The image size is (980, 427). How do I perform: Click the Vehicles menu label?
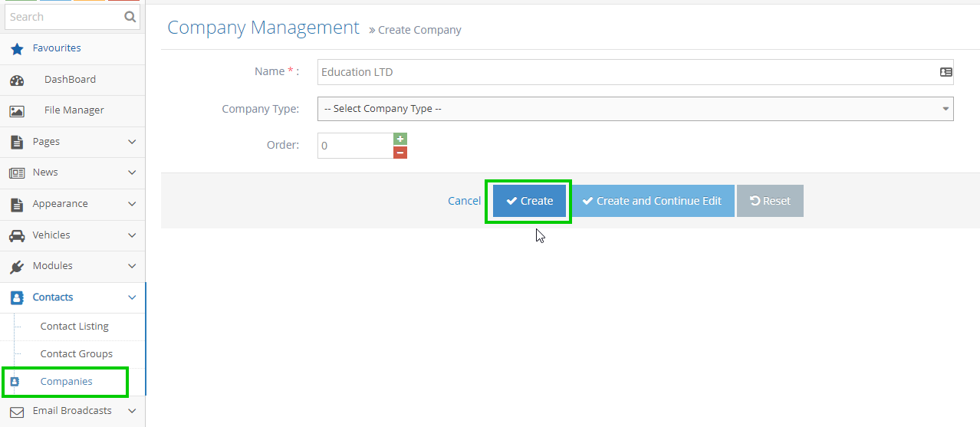point(51,235)
